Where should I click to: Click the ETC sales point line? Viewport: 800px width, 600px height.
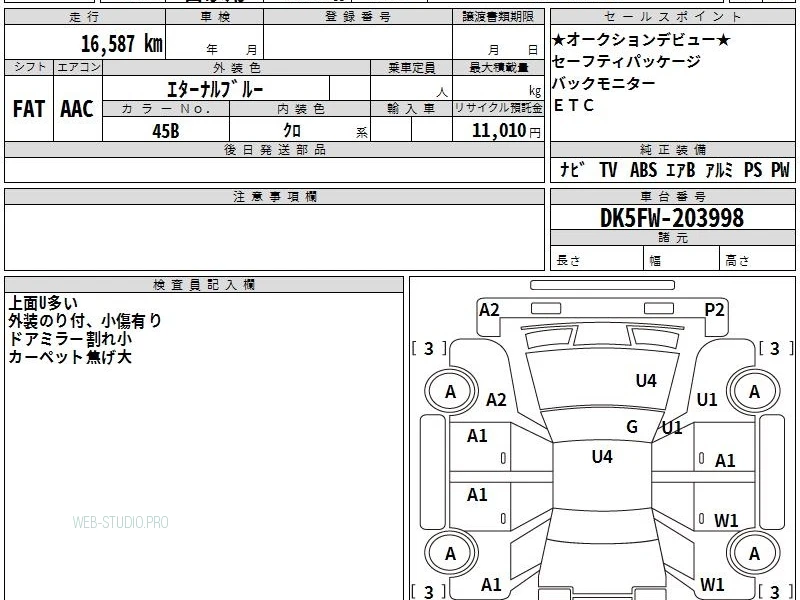(x=573, y=105)
